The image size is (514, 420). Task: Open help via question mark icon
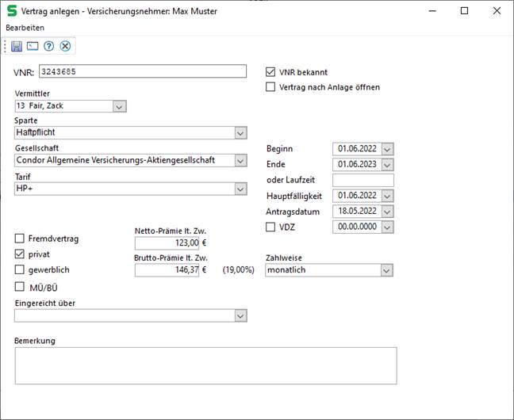(x=49, y=46)
